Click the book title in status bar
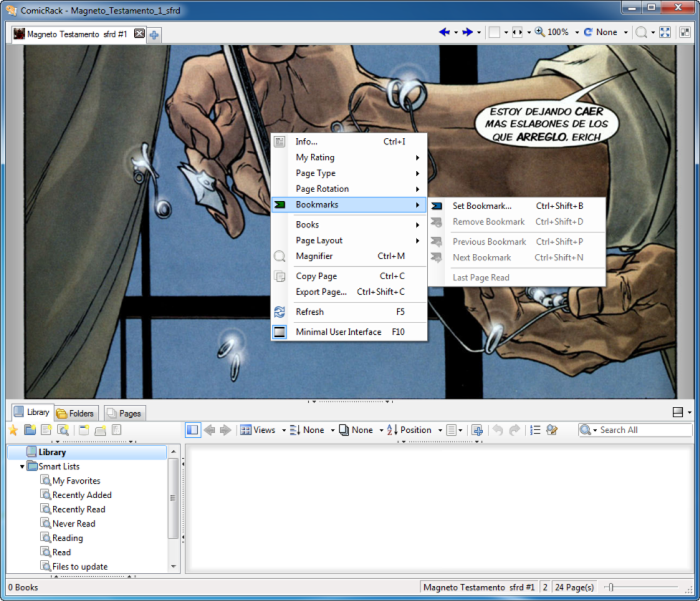The image size is (700, 601). pos(478,587)
